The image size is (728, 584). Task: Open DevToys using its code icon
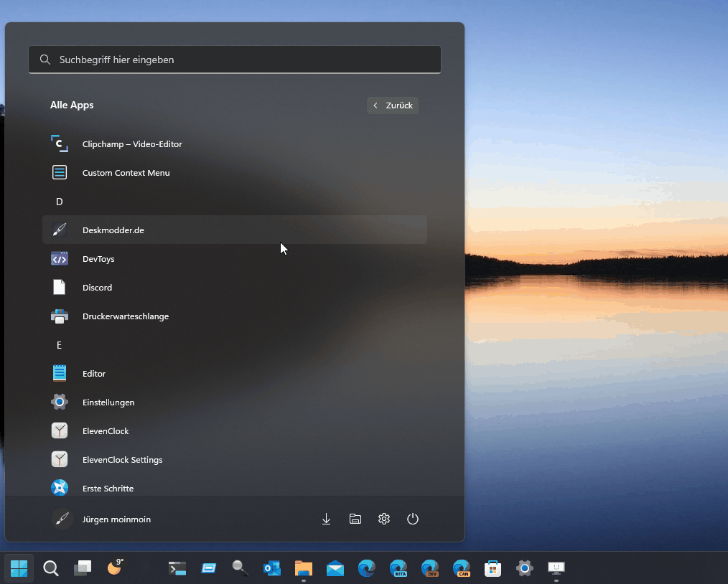coord(60,259)
